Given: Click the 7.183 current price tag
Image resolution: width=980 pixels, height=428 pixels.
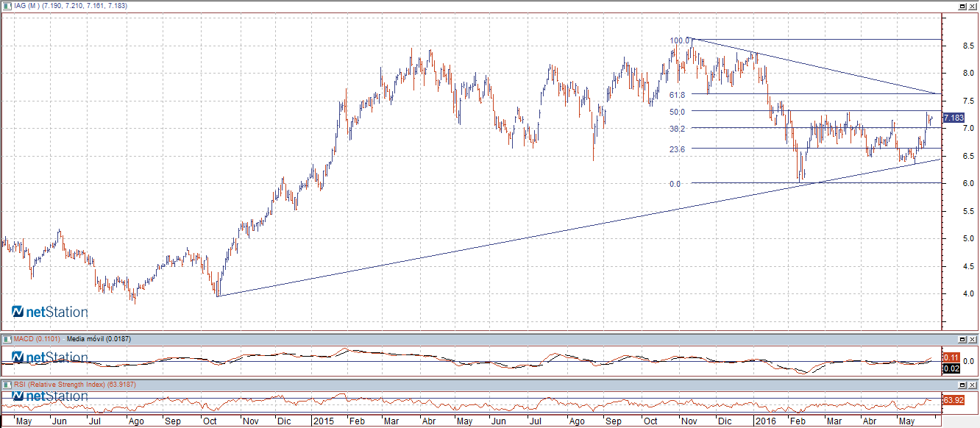Looking at the screenshot, I should [x=953, y=118].
